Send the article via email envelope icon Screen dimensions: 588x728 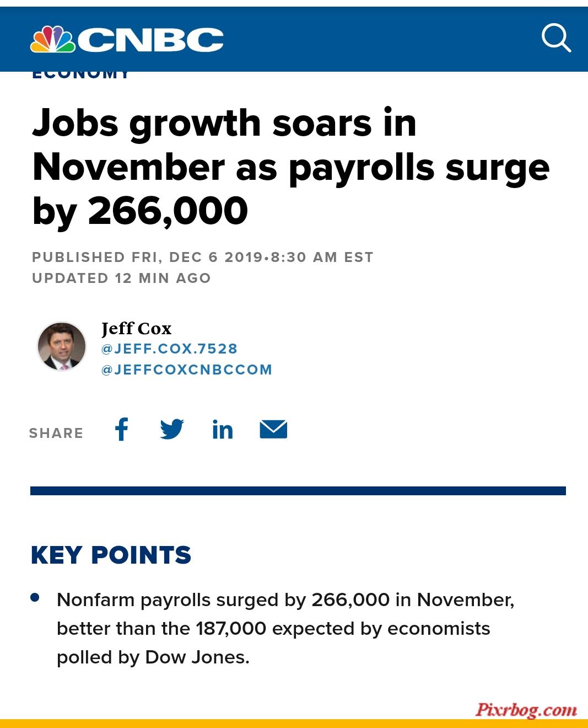(273, 429)
